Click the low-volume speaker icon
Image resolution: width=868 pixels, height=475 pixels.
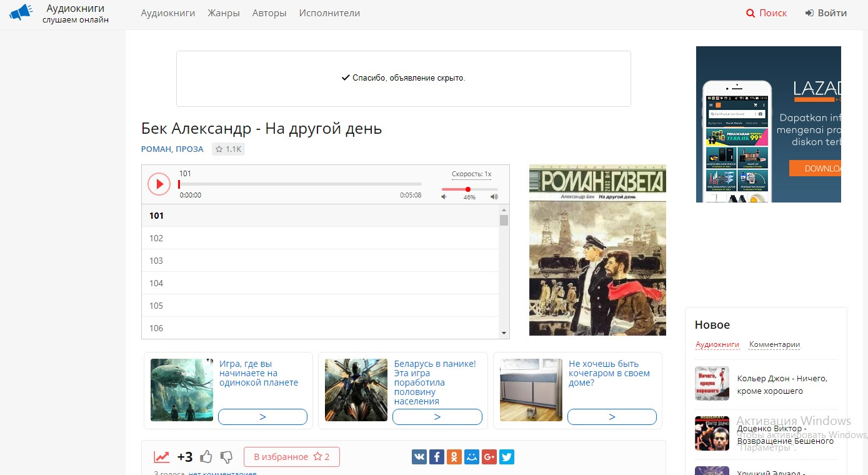click(x=444, y=197)
